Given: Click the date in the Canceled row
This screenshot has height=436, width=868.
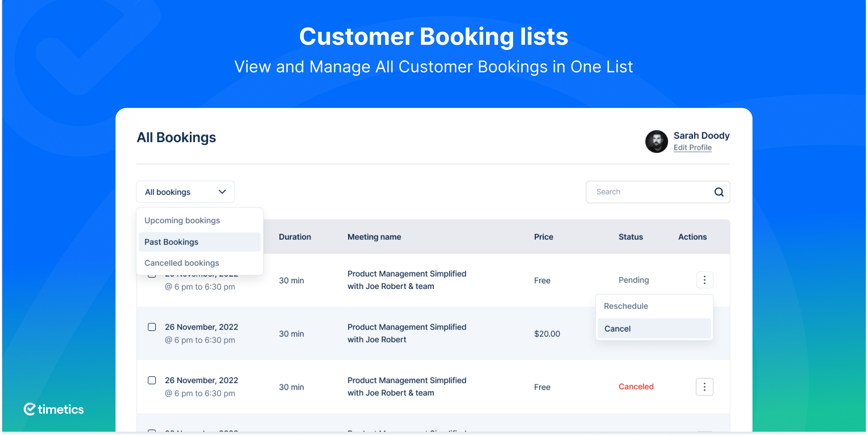Looking at the screenshot, I should point(201,380).
